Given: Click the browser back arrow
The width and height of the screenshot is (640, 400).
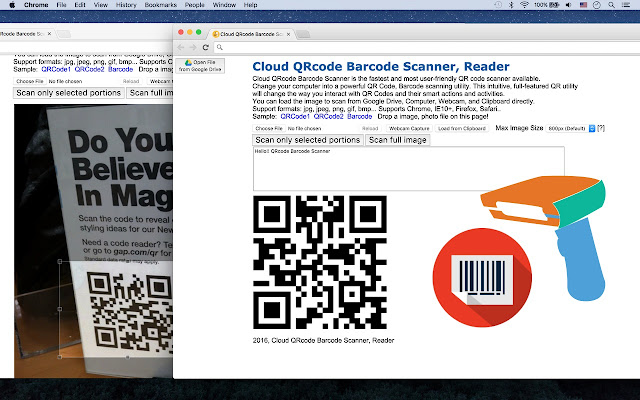Looking at the screenshot, I should 181,47.
